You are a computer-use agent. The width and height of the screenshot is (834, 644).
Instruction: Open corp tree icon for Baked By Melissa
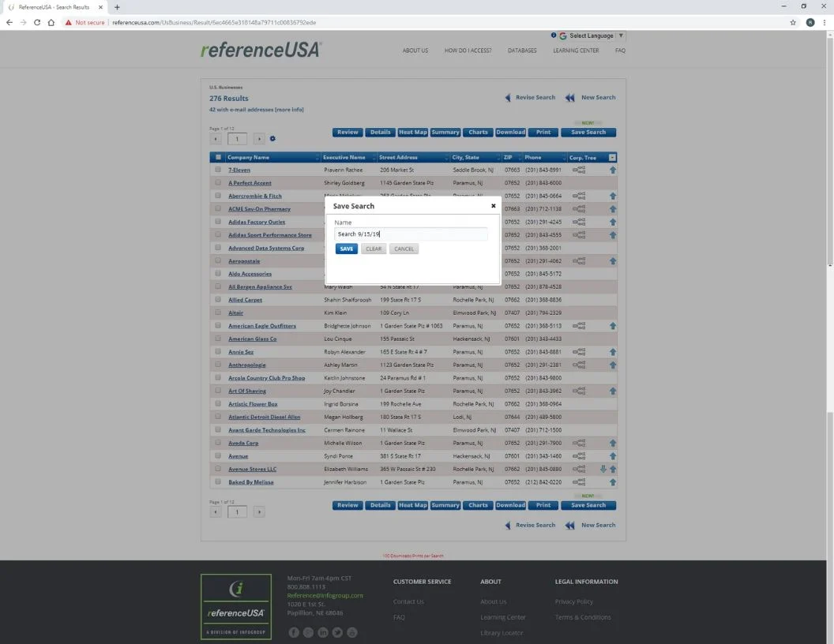pyautogui.click(x=579, y=482)
